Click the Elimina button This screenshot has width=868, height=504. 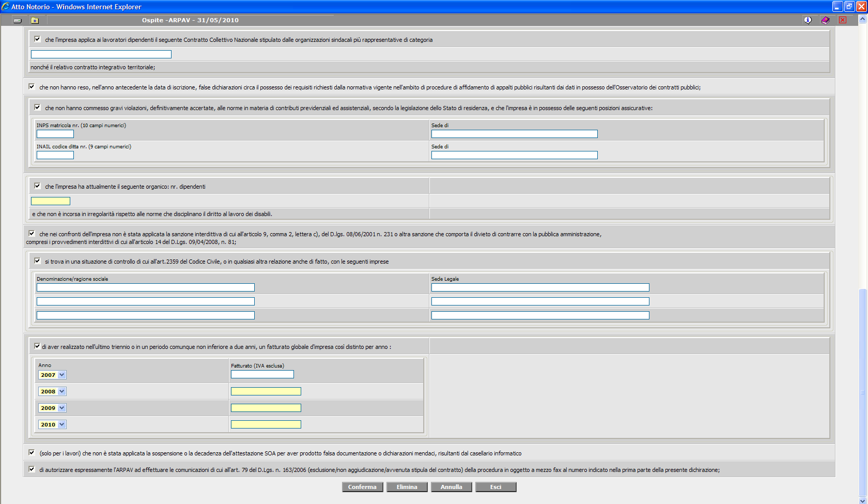tap(407, 487)
